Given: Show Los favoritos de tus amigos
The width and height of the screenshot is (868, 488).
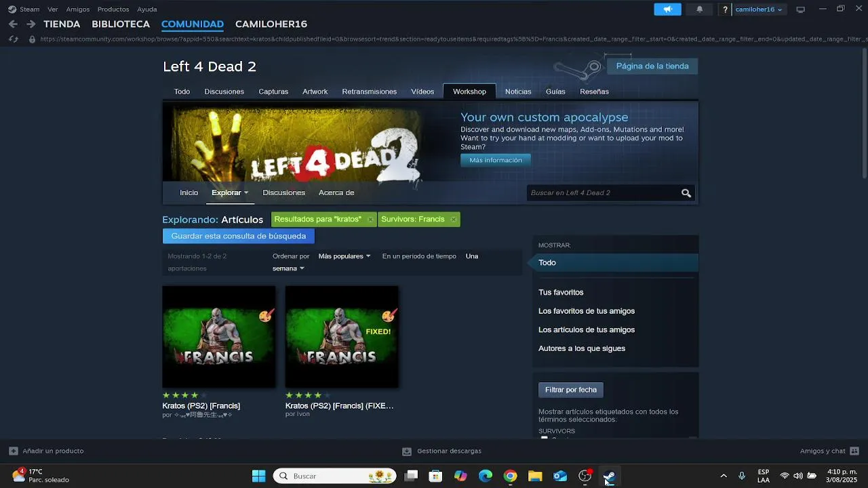Looking at the screenshot, I should point(587,311).
